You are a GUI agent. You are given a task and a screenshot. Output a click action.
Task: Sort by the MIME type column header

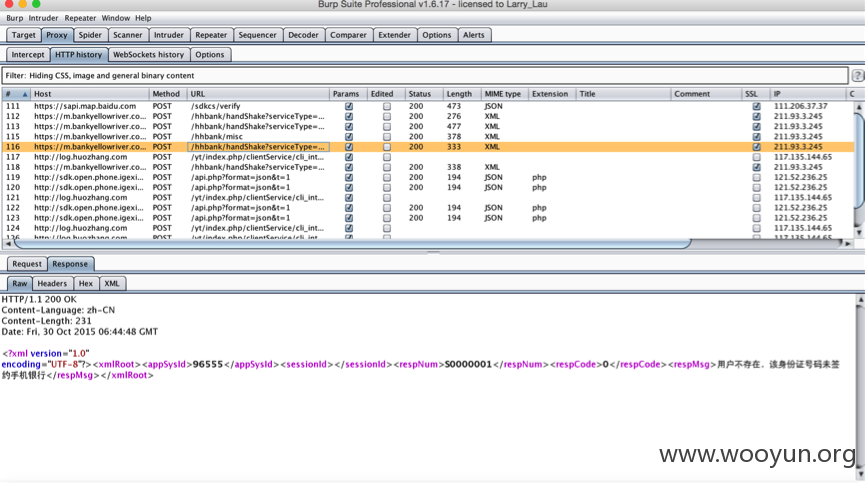pyautogui.click(x=504, y=94)
